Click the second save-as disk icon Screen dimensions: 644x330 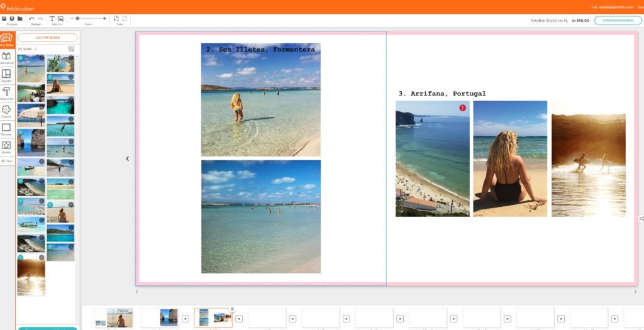[x=12, y=19]
